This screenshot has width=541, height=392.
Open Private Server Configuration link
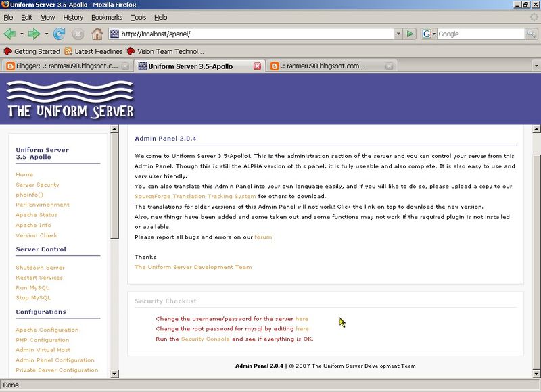57,370
